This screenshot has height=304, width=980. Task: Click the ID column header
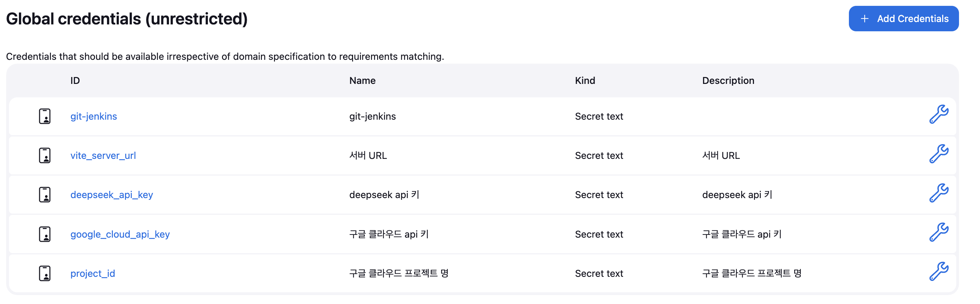pyautogui.click(x=75, y=80)
